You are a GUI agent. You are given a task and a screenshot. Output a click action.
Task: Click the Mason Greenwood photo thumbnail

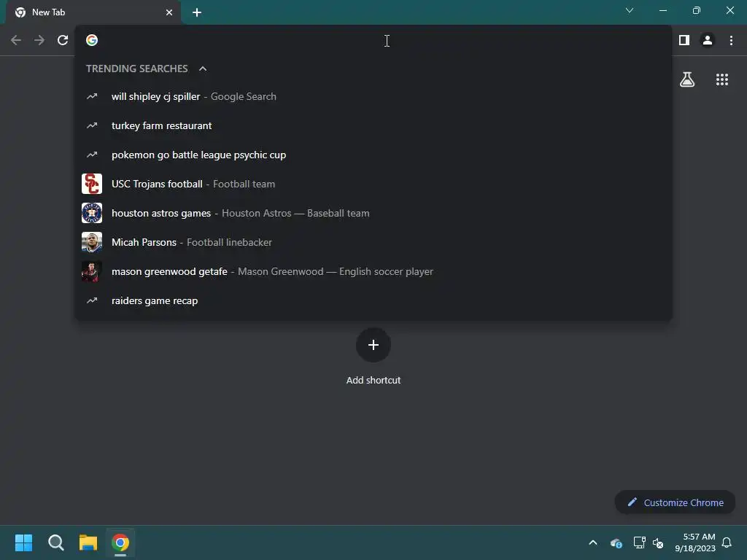point(92,271)
